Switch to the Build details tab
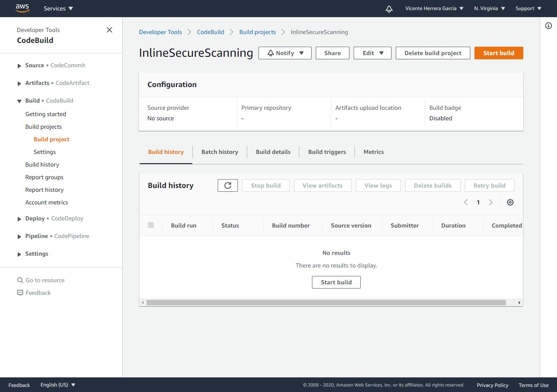This screenshot has height=392, width=557. pos(273,152)
